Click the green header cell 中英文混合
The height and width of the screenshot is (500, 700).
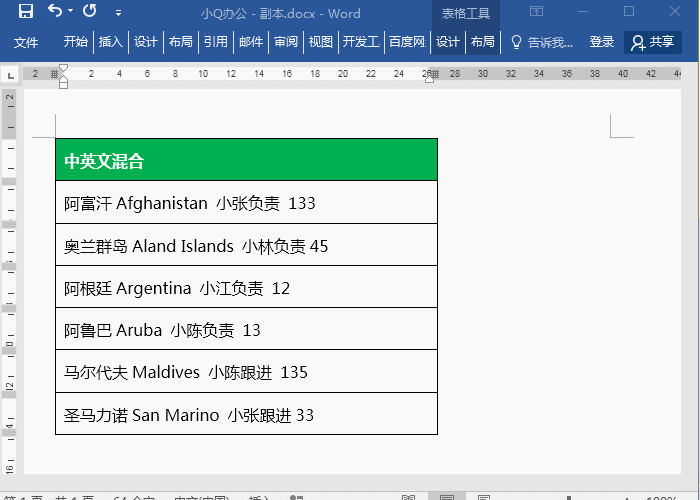click(246, 160)
